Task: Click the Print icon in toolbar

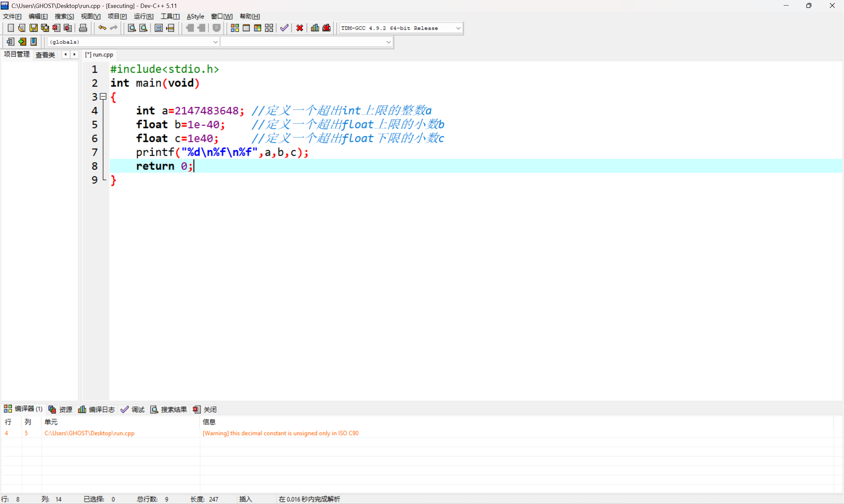Action: (x=83, y=28)
